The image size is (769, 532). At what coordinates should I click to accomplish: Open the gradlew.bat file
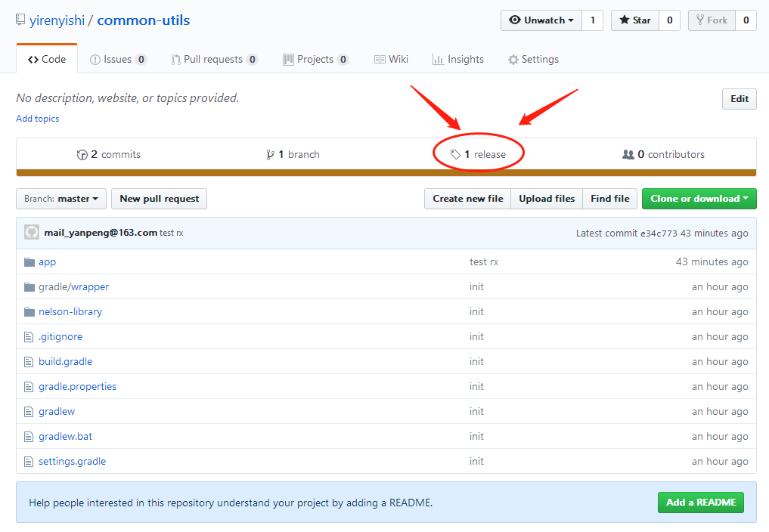65,437
